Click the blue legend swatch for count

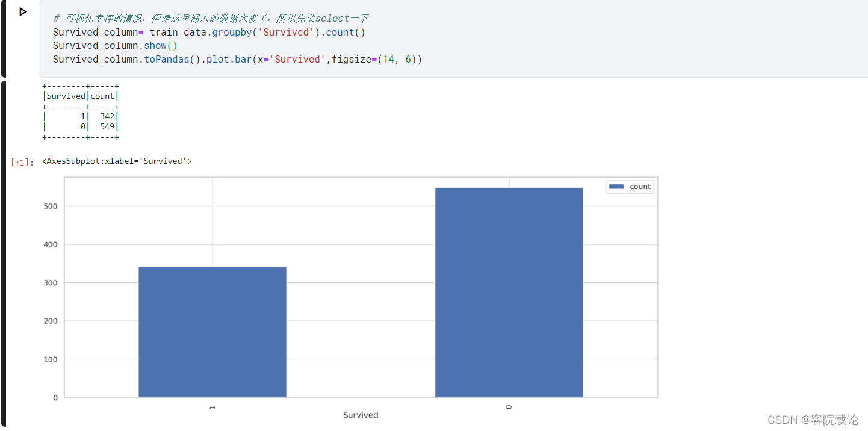pyautogui.click(x=616, y=187)
